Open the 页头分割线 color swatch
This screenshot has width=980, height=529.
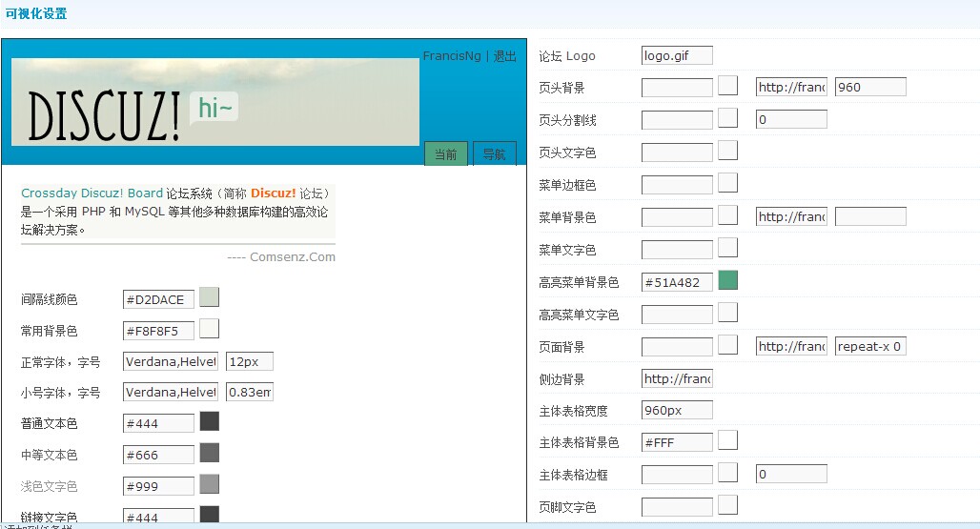[727, 118]
